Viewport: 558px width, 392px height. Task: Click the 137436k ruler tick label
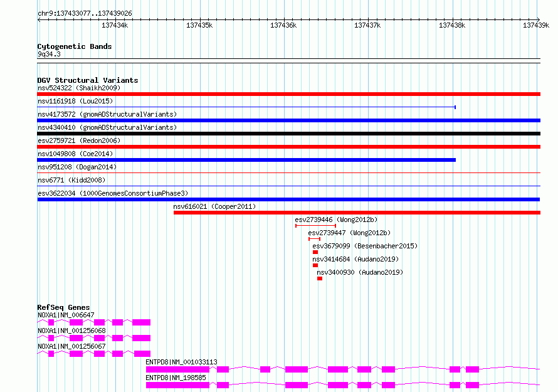pos(283,25)
